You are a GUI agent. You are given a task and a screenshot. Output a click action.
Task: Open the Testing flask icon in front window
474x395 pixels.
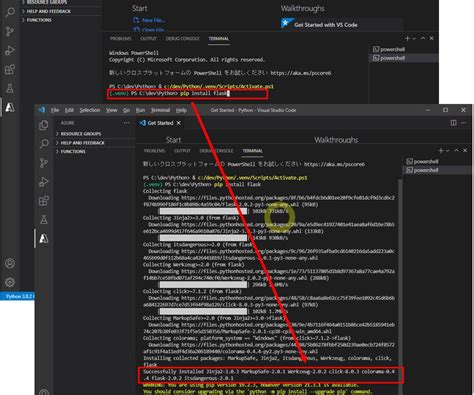pyautogui.click(x=44, y=220)
